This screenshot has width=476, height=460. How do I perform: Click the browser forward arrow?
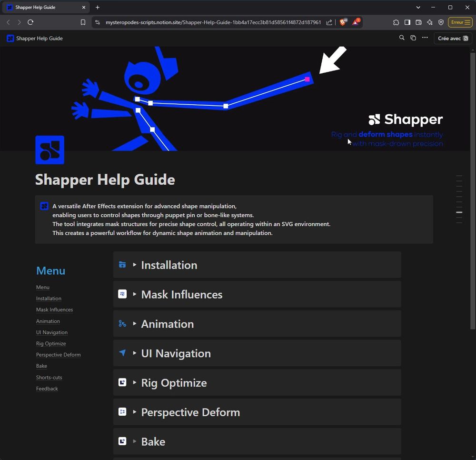[19, 22]
